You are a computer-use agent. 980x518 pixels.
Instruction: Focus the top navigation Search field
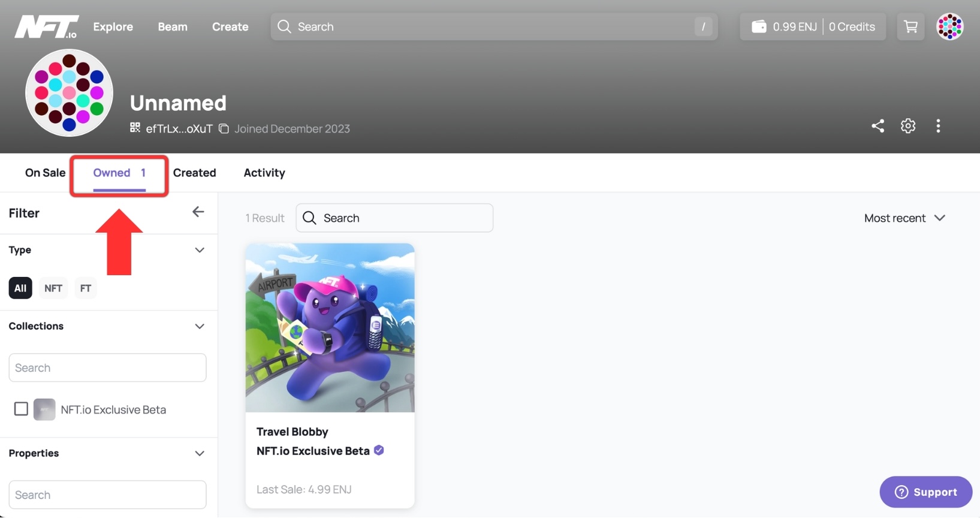[x=494, y=26]
